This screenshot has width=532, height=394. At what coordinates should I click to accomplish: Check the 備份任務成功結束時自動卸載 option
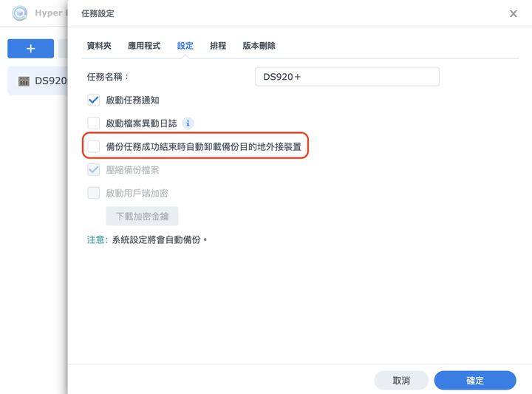coord(94,146)
